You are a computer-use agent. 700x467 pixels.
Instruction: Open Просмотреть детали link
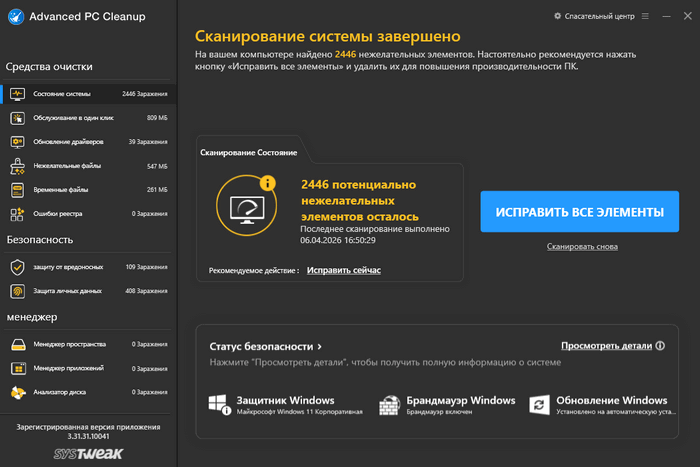click(606, 345)
